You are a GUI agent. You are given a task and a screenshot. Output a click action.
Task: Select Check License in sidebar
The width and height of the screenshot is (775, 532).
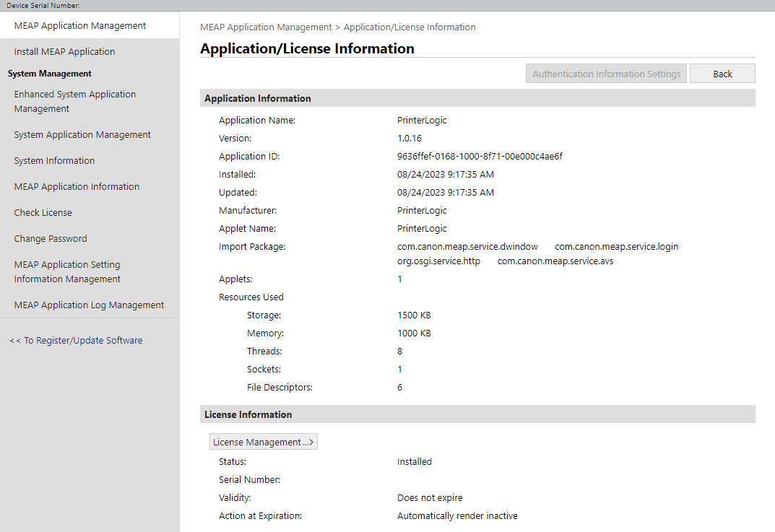click(x=43, y=212)
